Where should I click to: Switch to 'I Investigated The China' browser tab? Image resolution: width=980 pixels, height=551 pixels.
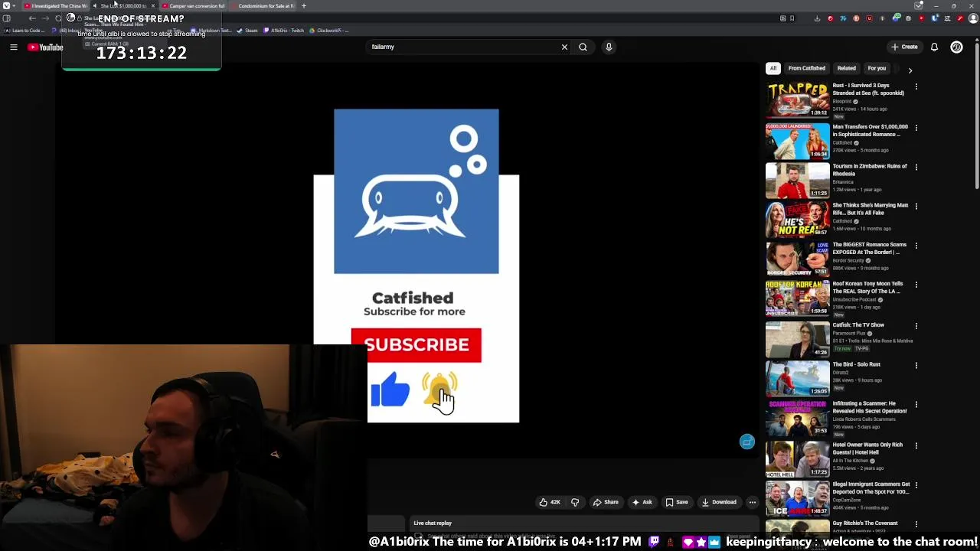pos(57,6)
